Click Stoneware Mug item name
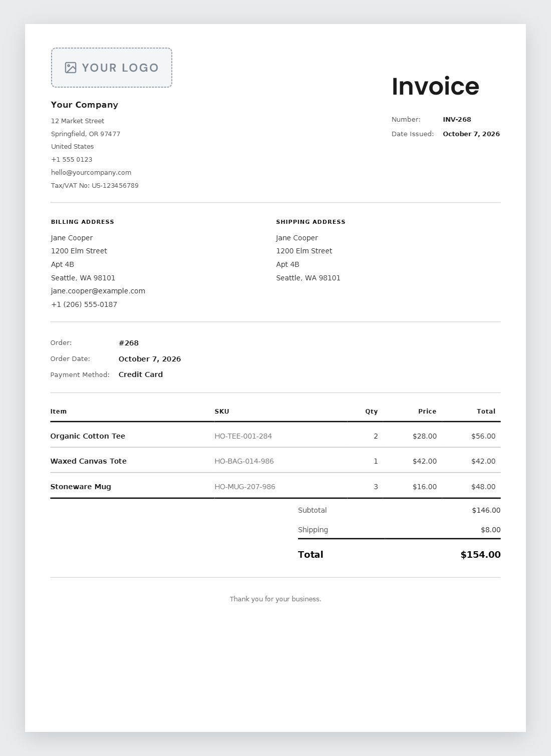Image resolution: width=551 pixels, height=756 pixels. point(81,487)
